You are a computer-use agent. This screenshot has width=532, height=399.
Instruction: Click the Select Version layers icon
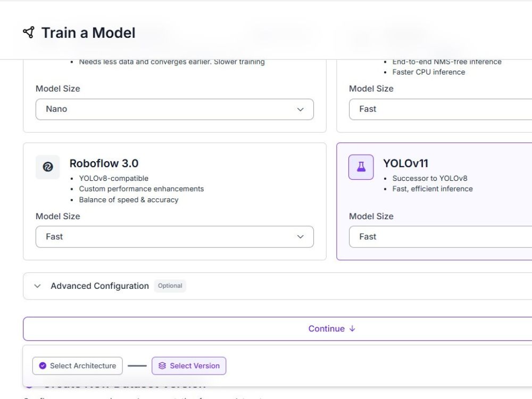[x=162, y=366]
